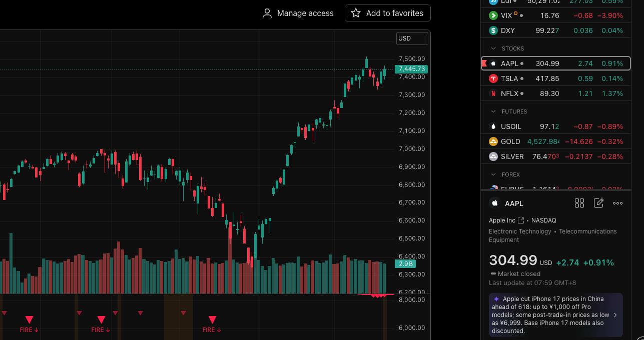Open the Electronic Technology sector link
Screen dimensions: 644x340
point(520,231)
